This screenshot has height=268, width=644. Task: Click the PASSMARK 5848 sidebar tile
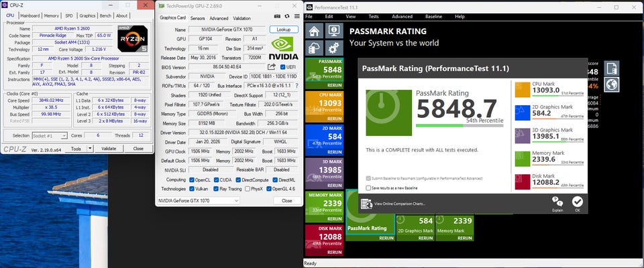pos(325,73)
